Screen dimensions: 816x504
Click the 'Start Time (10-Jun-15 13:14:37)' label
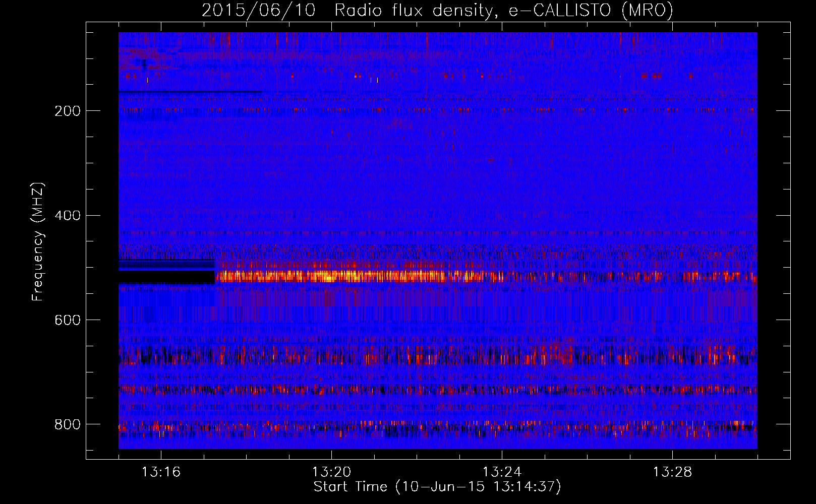click(437, 487)
